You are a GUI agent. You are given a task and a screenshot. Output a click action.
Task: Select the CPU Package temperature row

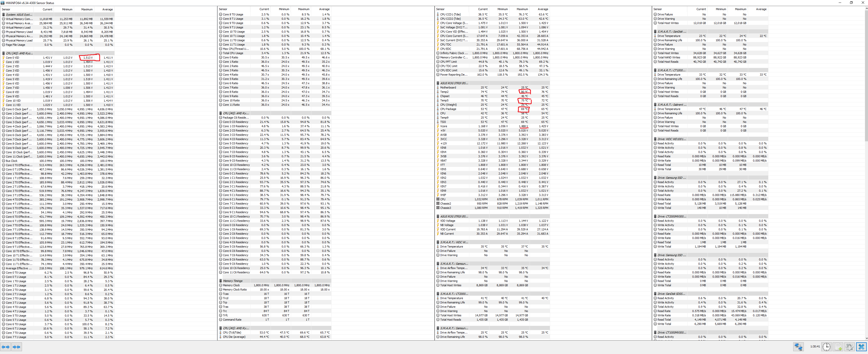448,109
